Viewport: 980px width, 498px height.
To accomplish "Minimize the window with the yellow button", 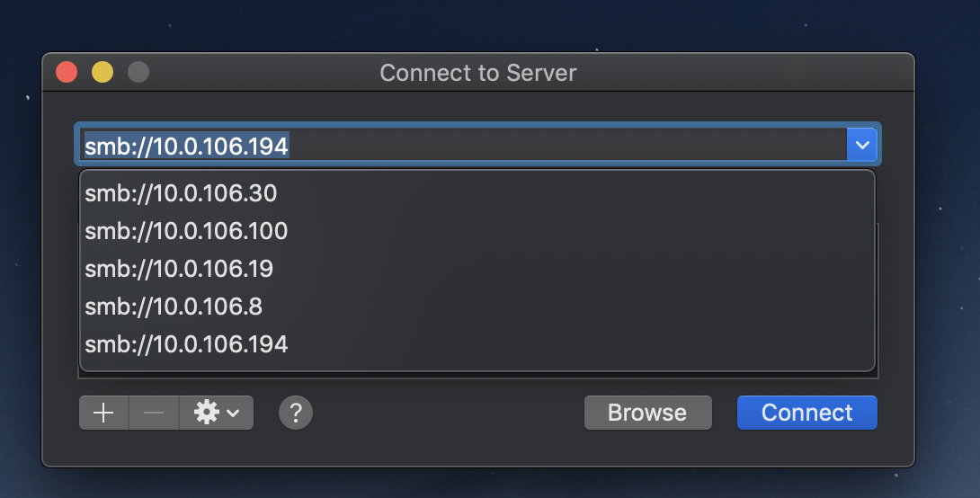I will [102, 72].
